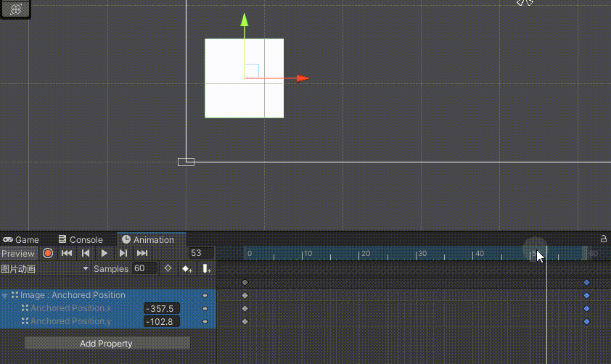Go to first keyframe button
611x364 pixels.
pyautogui.click(x=67, y=254)
